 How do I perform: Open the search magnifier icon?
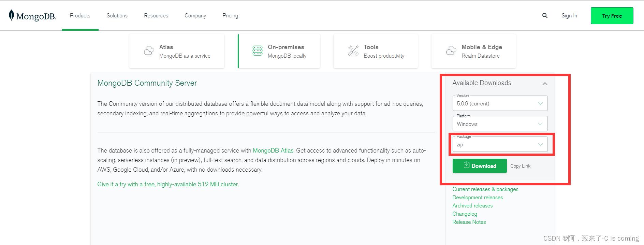coord(545,16)
